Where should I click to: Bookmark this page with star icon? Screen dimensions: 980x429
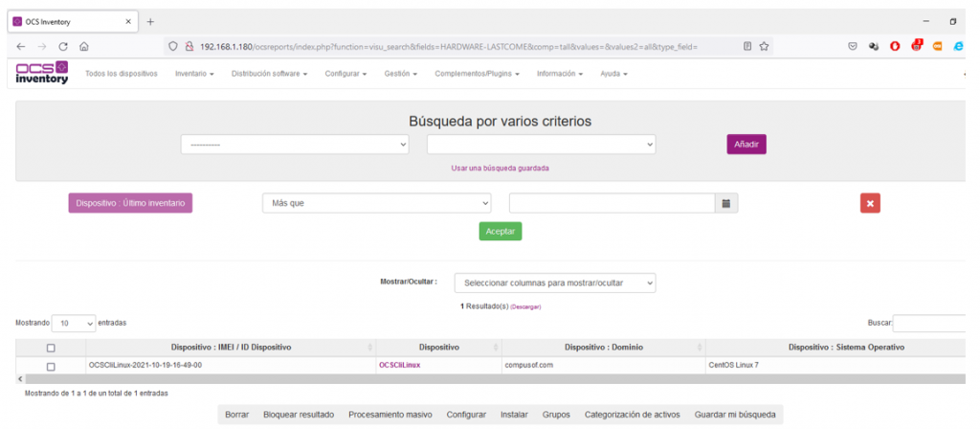(764, 46)
